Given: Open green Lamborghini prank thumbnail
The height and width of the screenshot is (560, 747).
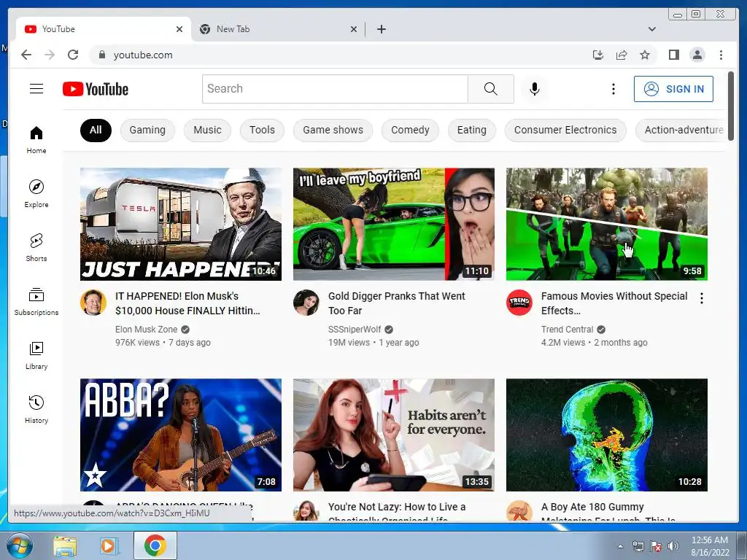Looking at the screenshot, I should click(393, 225).
